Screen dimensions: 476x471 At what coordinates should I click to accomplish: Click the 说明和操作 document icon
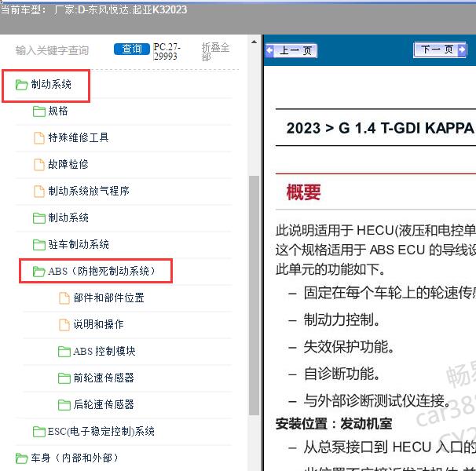[x=64, y=325]
